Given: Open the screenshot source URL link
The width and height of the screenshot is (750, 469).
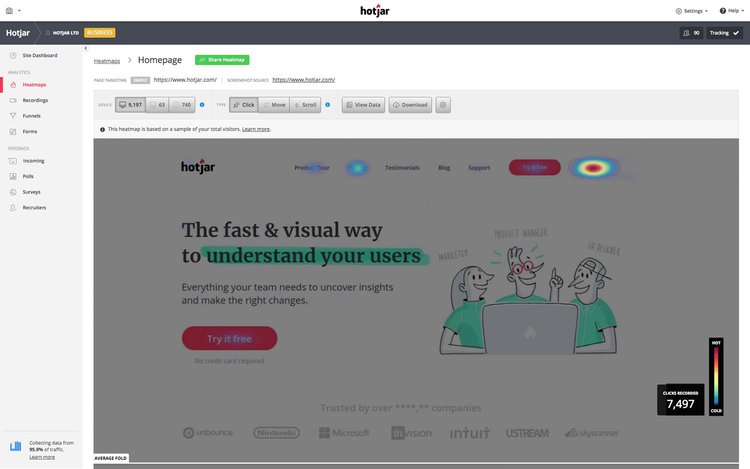Looking at the screenshot, I should [304, 80].
